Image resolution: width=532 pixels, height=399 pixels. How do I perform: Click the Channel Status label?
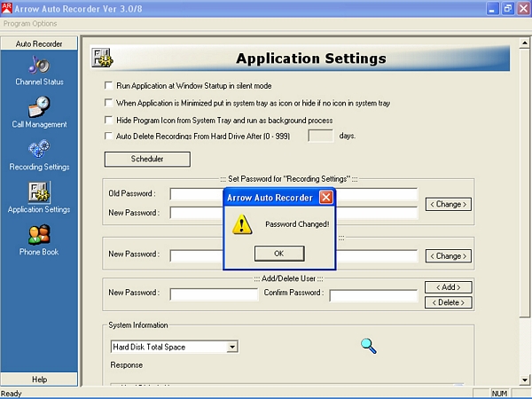pos(39,82)
